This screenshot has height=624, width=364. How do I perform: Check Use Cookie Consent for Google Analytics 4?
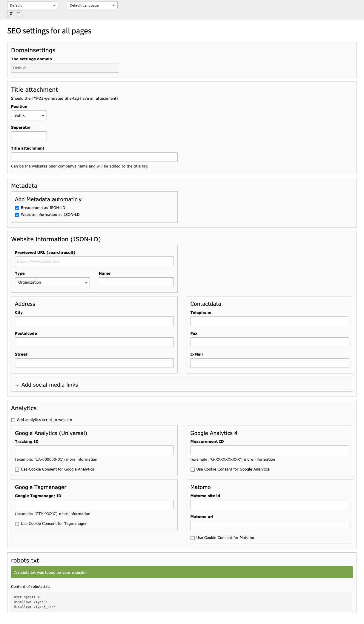tap(192, 469)
